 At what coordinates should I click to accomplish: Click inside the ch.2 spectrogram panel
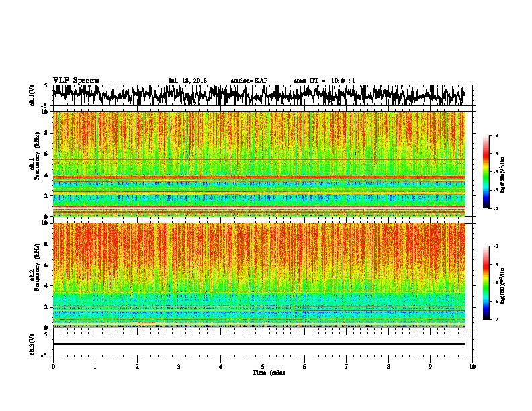click(259, 275)
